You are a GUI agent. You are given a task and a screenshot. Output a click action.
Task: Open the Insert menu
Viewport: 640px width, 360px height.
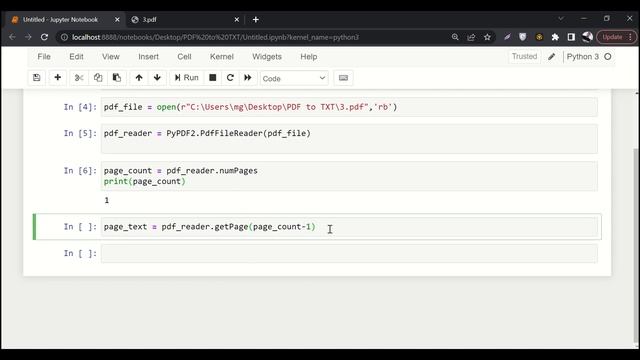(x=149, y=57)
